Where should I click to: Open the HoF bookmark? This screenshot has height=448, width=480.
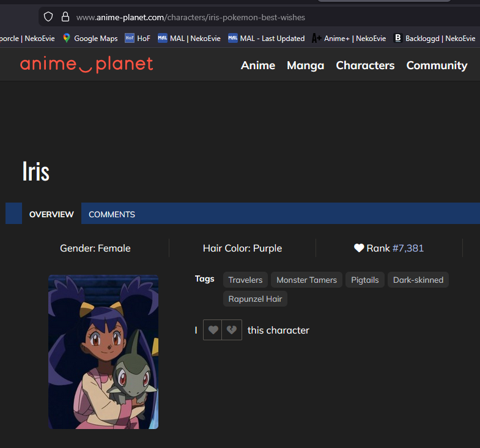[x=138, y=39]
